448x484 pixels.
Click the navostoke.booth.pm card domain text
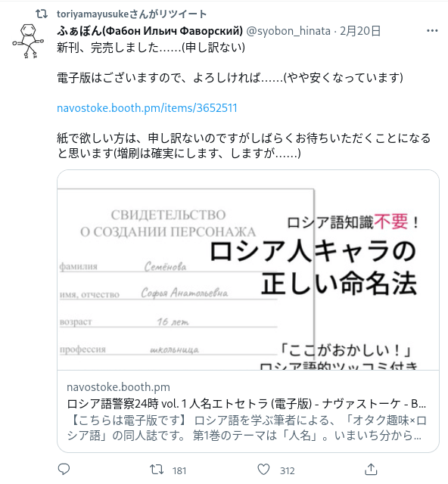coord(118,387)
